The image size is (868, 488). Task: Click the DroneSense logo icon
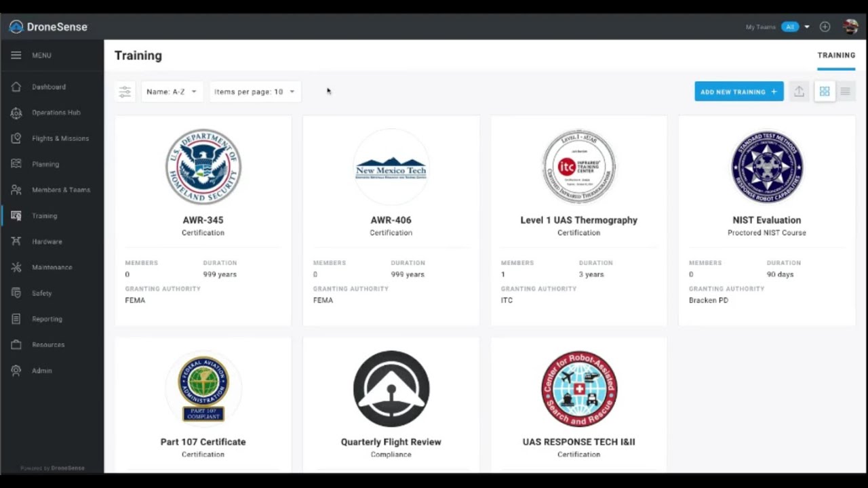click(x=16, y=27)
